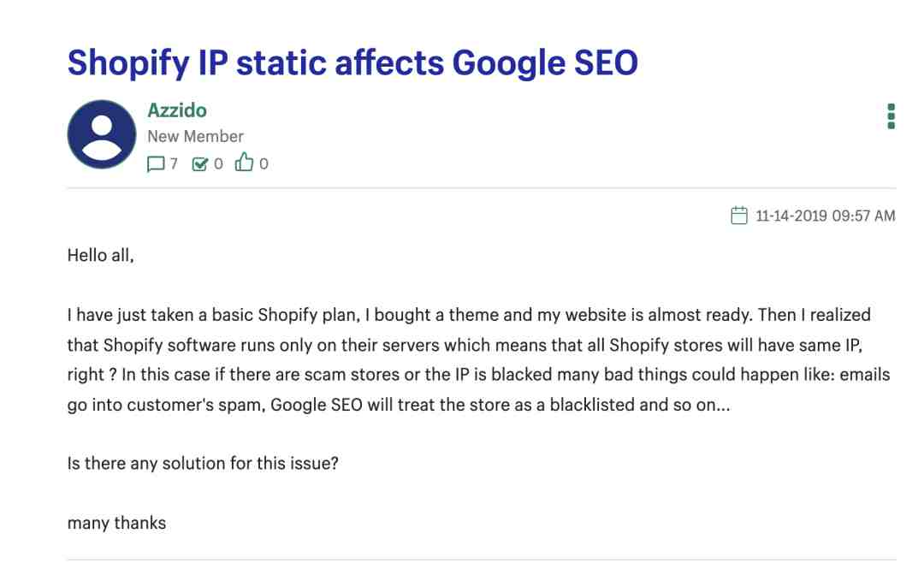Click the 'Hello all,' greeting text
The image size is (924, 569).
click(101, 255)
